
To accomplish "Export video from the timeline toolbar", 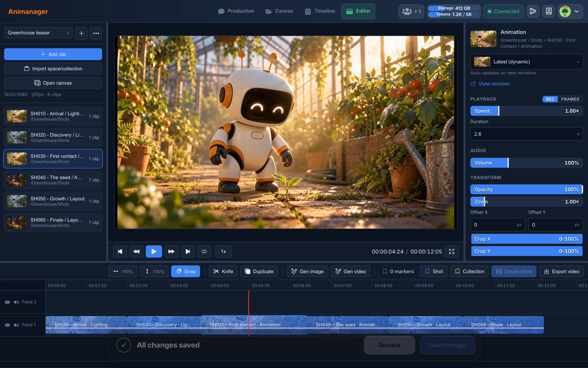I will (561, 271).
